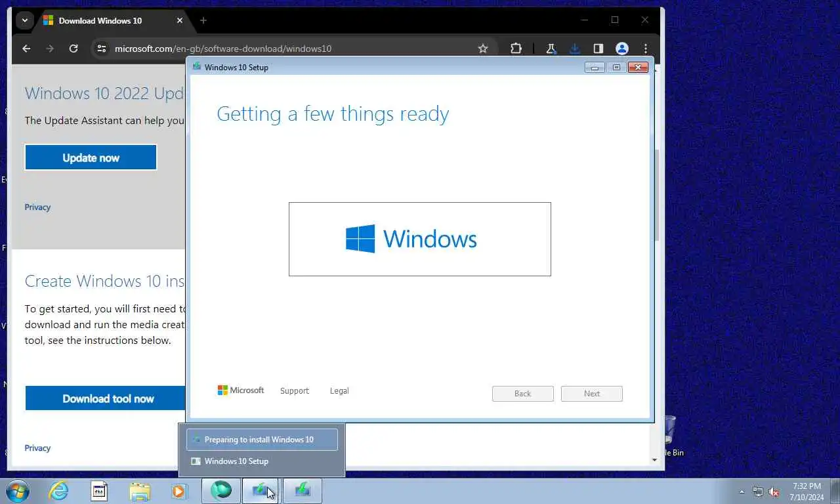Screen dimensions: 840x504
Task: Open Chrome Labs flask icon
Action: click(x=551, y=49)
